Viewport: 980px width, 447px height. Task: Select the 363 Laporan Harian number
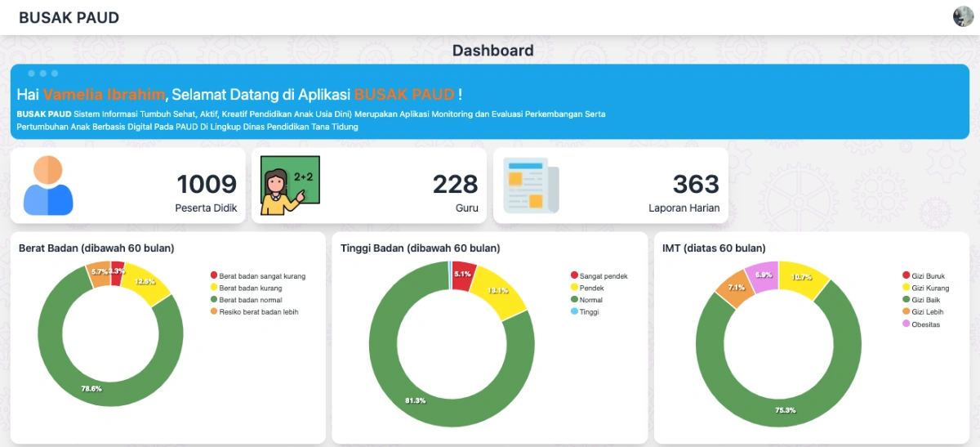(695, 185)
